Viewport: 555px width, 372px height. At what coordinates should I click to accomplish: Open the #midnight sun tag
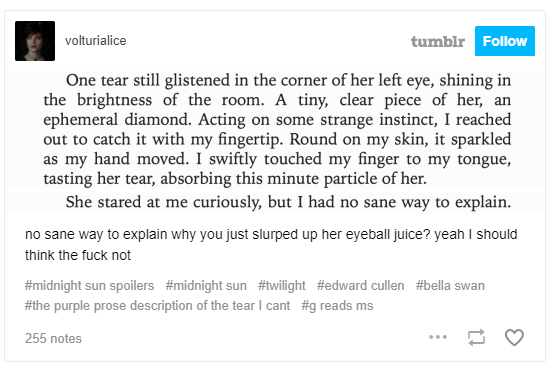[x=206, y=285]
